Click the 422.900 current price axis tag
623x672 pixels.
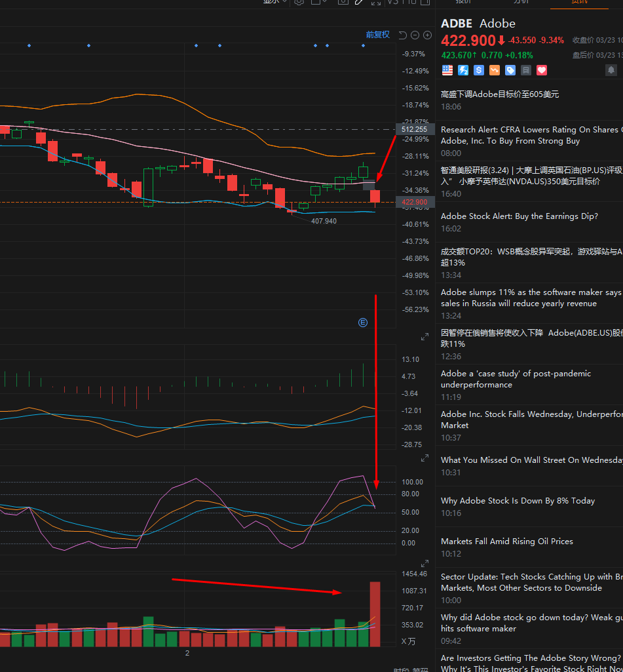tap(414, 203)
